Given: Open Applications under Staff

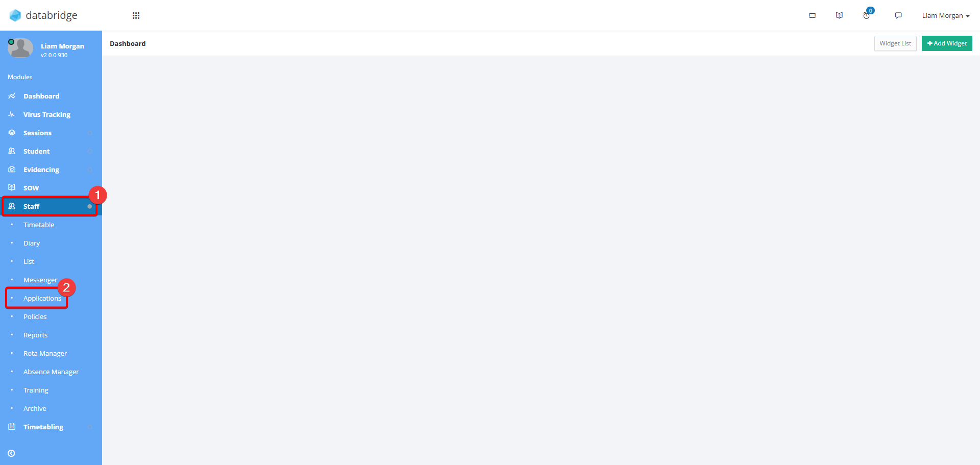Looking at the screenshot, I should [x=42, y=298].
